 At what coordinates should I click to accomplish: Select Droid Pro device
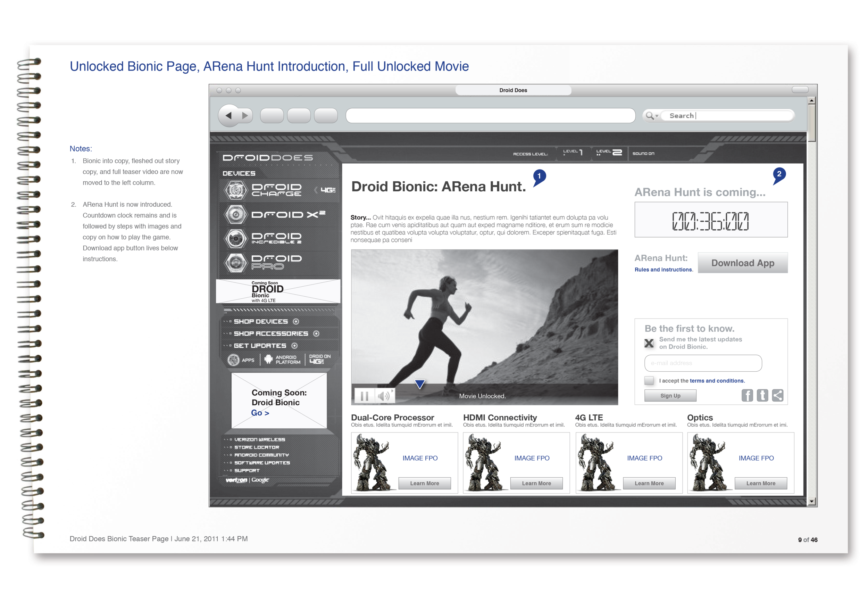pyautogui.click(x=279, y=262)
